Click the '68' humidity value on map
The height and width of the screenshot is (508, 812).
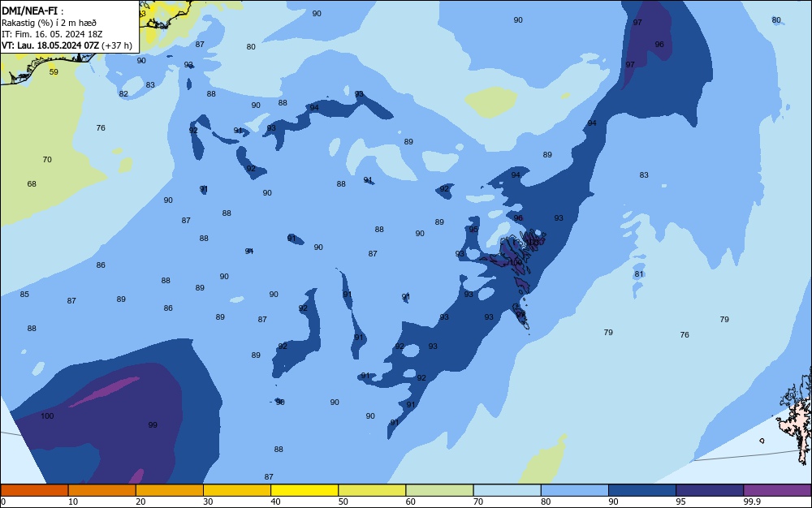tap(32, 183)
